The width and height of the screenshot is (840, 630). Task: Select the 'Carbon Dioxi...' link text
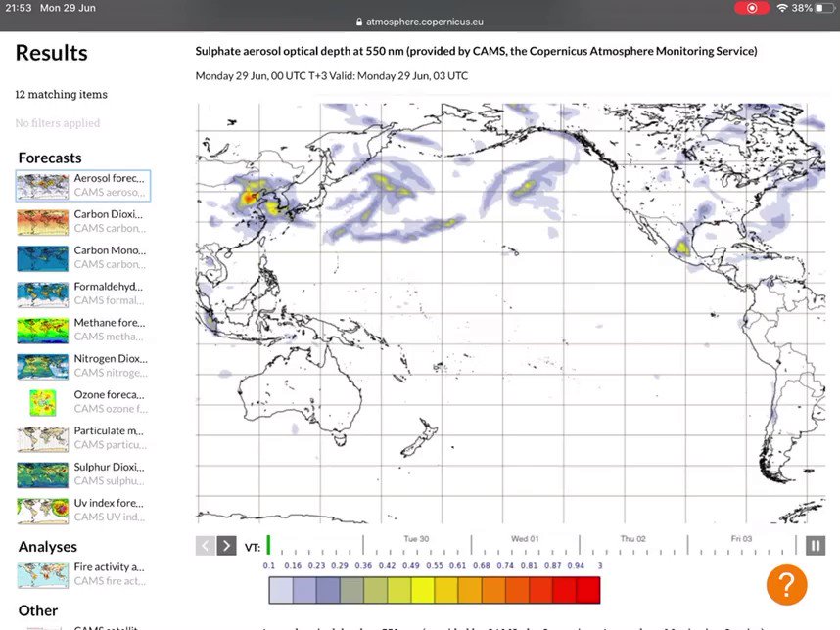pos(109,214)
